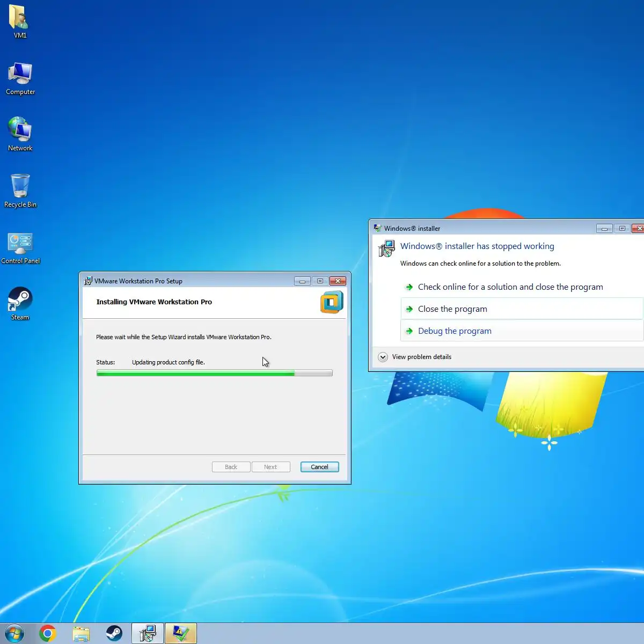Screen dimensions: 644x644
Task: Open the VM1 folder desktop icon
Action: pyautogui.click(x=20, y=21)
